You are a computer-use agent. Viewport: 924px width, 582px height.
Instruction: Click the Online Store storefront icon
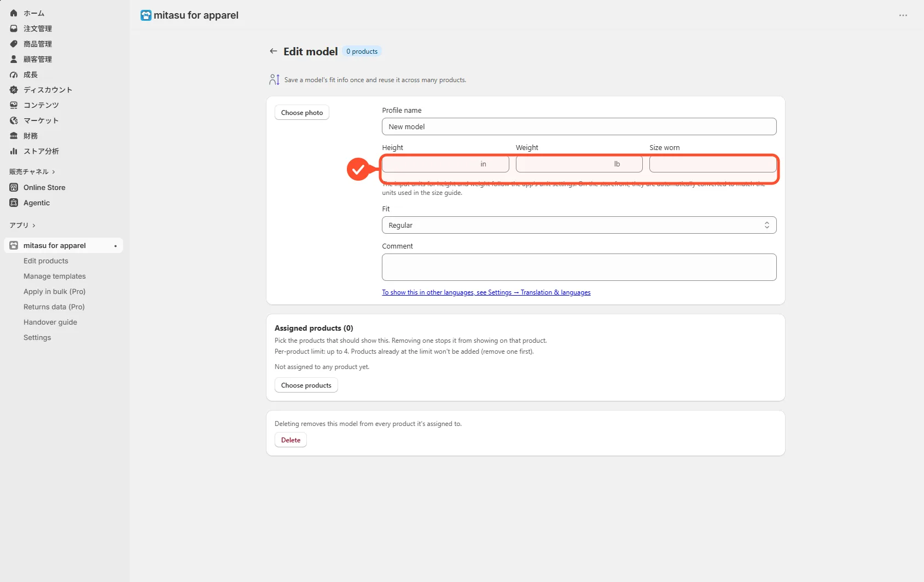pos(14,187)
